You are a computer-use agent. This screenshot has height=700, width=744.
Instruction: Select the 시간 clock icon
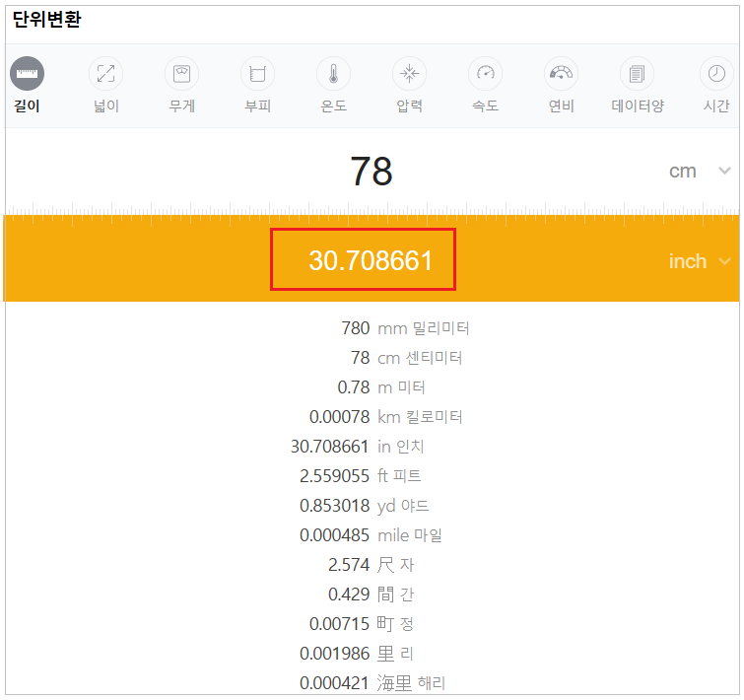click(x=717, y=74)
